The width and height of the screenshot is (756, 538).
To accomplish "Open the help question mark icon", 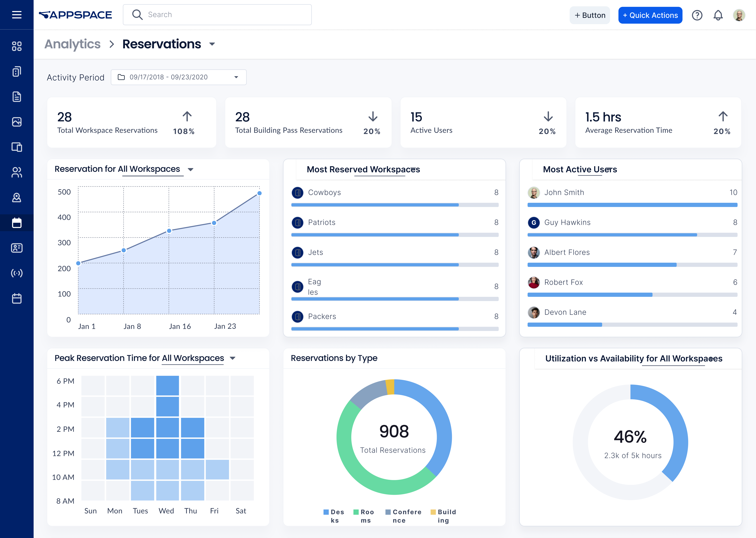I will tap(697, 15).
